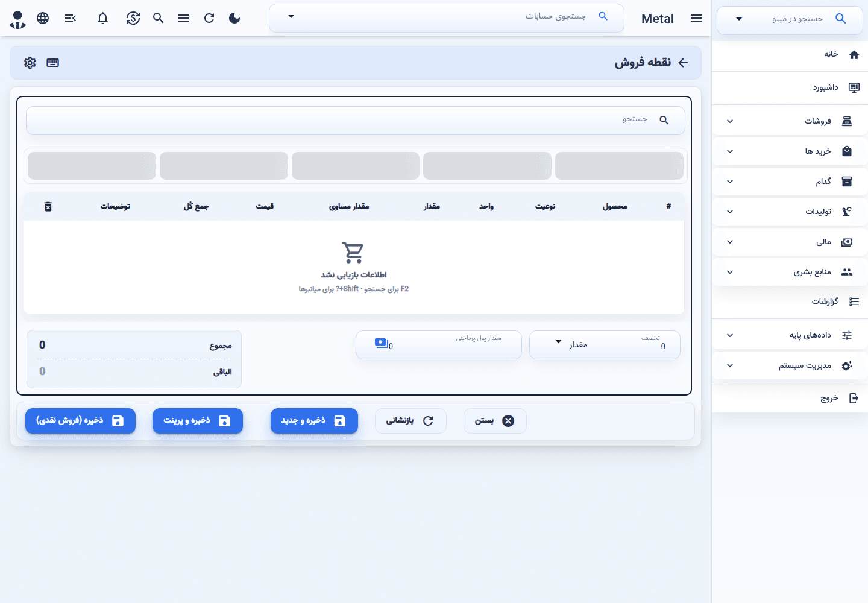Refresh page using top bar reload icon
Viewport: 868px width, 603px height.
[x=209, y=18]
